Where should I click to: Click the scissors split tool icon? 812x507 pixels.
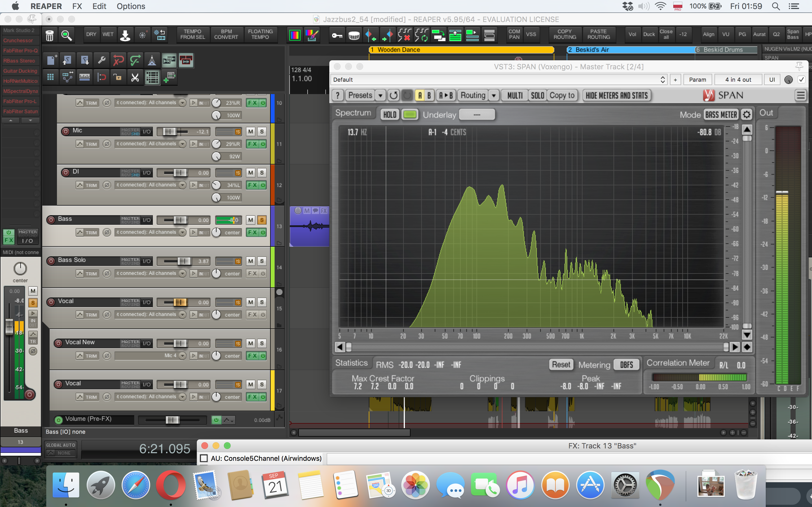[135, 77]
